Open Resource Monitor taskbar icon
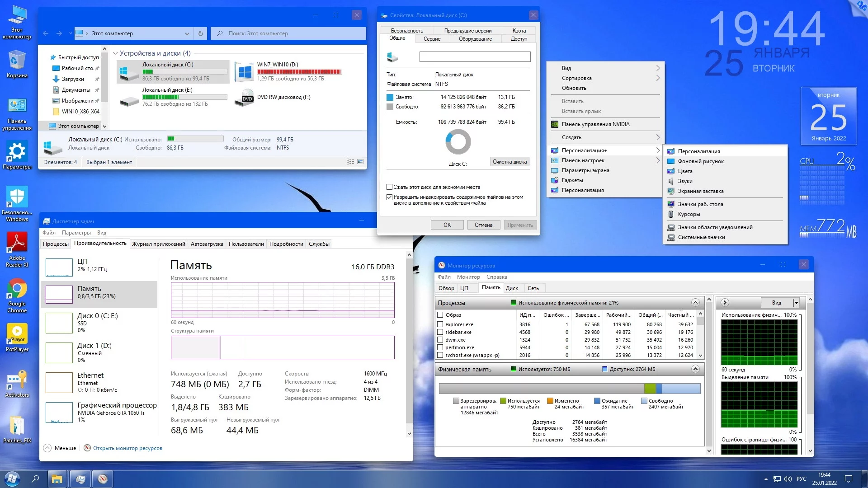868x488 pixels. (x=103, y=479)
